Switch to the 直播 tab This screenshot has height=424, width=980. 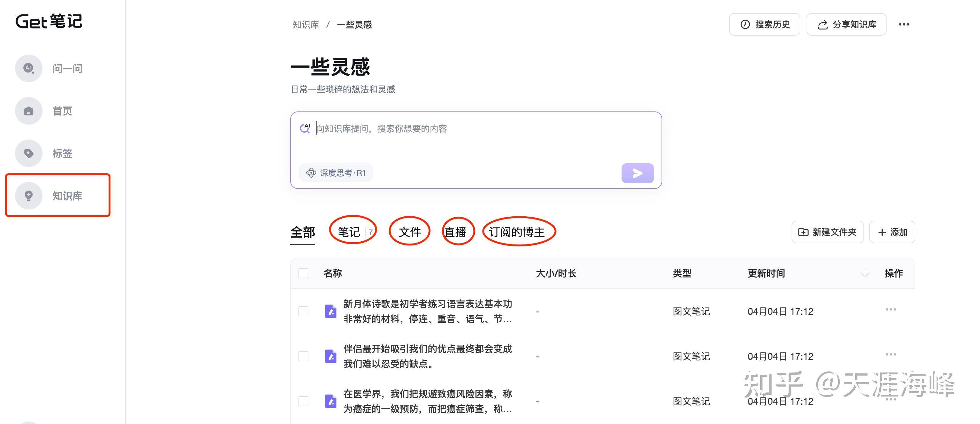455,232
